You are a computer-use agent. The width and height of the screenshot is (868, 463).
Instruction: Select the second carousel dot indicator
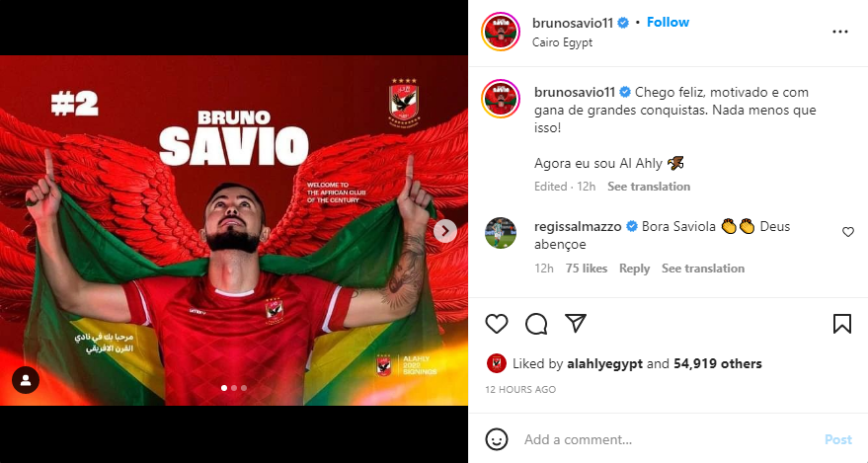[x=234, y=388]
